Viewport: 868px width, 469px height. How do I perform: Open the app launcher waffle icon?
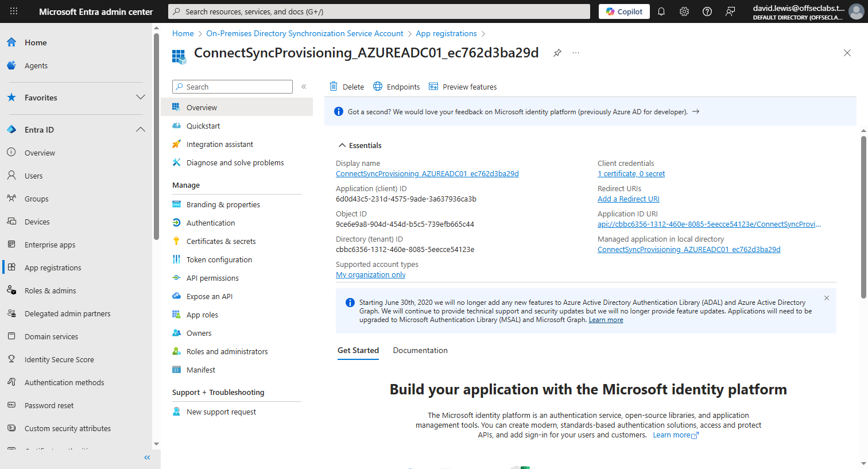click(14, 11)
